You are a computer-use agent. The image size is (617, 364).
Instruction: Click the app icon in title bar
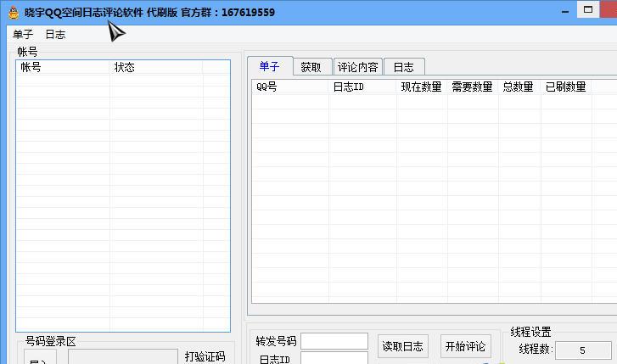(x=13, y=12)
